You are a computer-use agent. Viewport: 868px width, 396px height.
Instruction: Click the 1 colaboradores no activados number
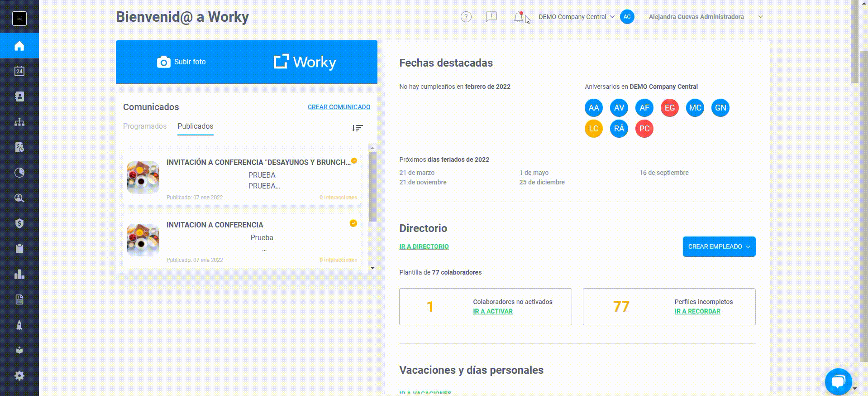(430, 307)
